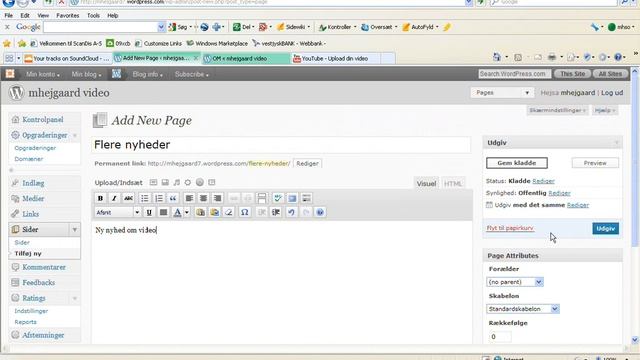
Task: Open editor help icon
Action: [320, 212]
